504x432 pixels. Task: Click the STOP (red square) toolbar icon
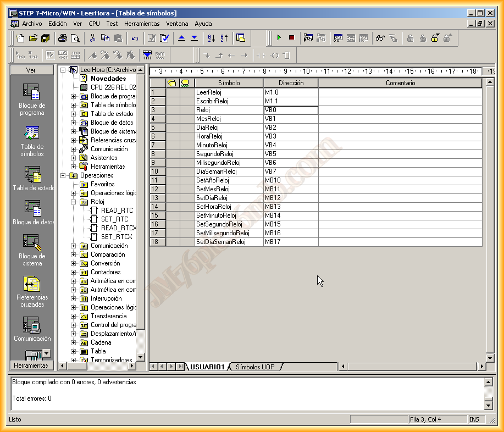tap(291, 38)
